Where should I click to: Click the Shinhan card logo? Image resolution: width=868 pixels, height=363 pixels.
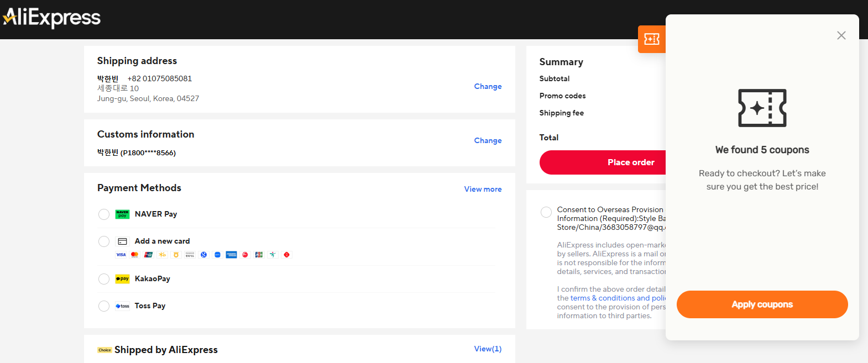[203, 255]
